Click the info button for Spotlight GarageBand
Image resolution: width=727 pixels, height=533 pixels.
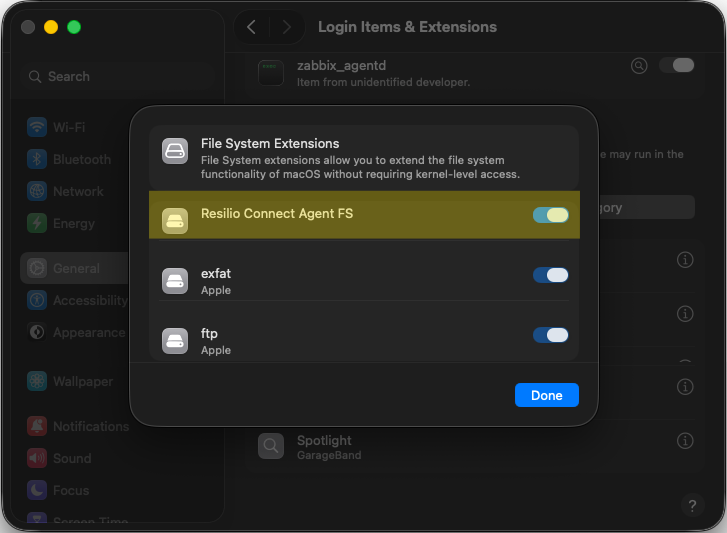[x=685, y=441]
